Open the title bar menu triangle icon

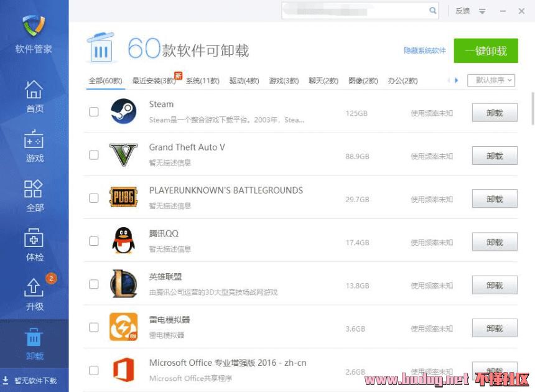tap(481, 11)
